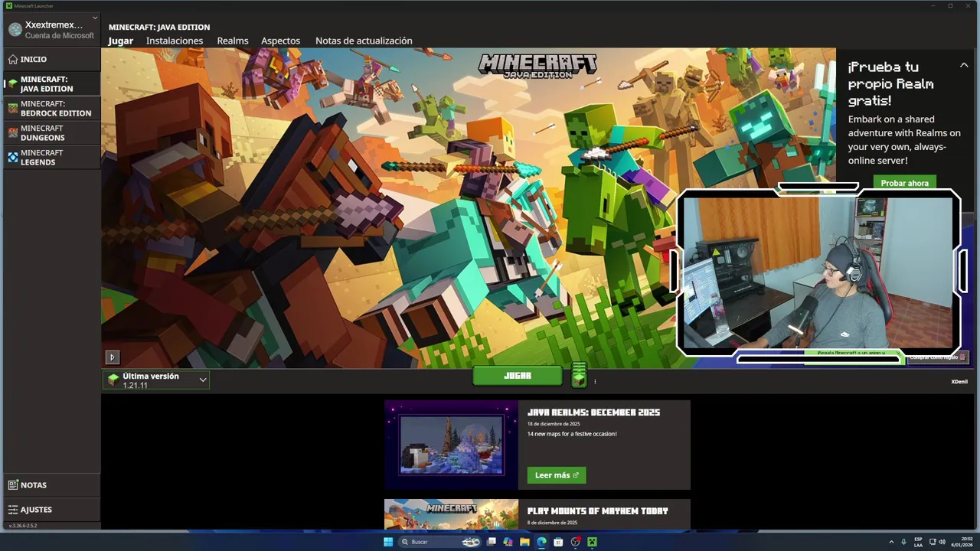Switch to the Instalaciones tab
The image size is (980, 551).
[175, 41]
